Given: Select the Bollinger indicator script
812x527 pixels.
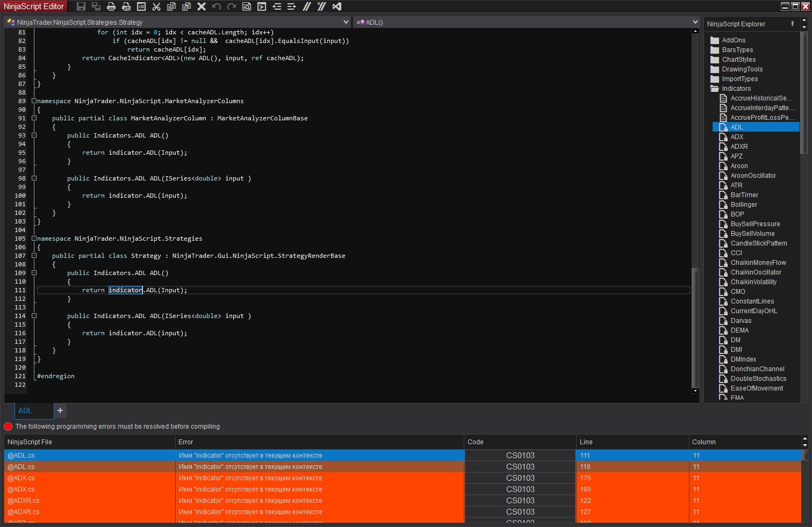Looking at the screenshot, I should pos(738,205).
